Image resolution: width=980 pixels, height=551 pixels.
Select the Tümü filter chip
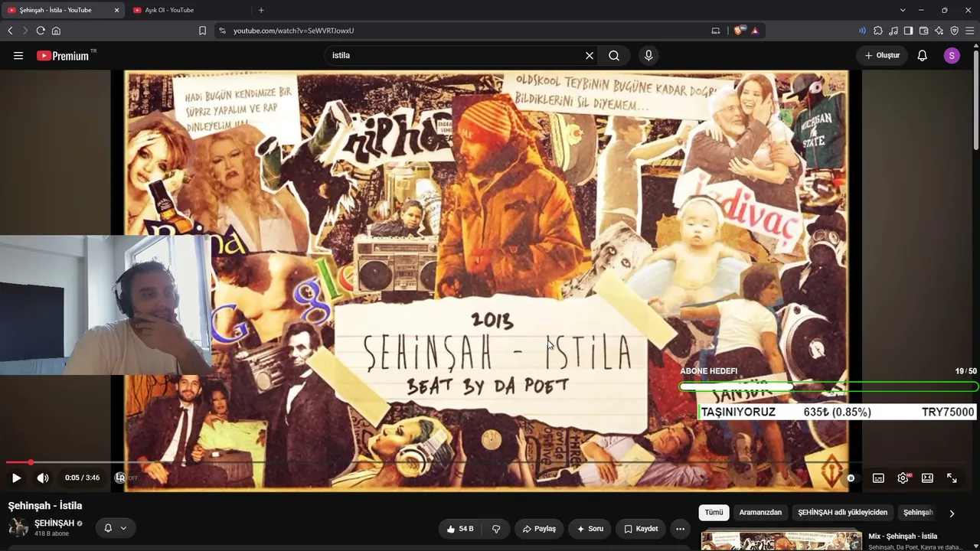[x=714, y=513]
